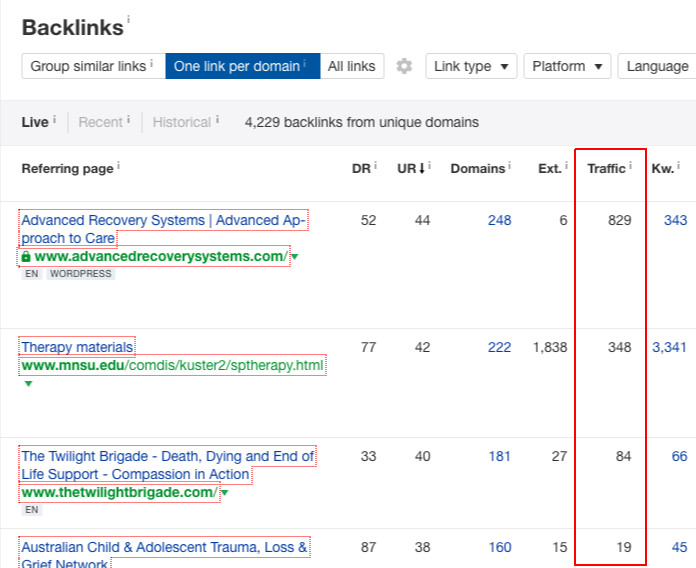This screenshot has height=568, width=696.
Task: Switch to Historical backlinks tab
Action: pyautogui.click(x=182, y=122)
